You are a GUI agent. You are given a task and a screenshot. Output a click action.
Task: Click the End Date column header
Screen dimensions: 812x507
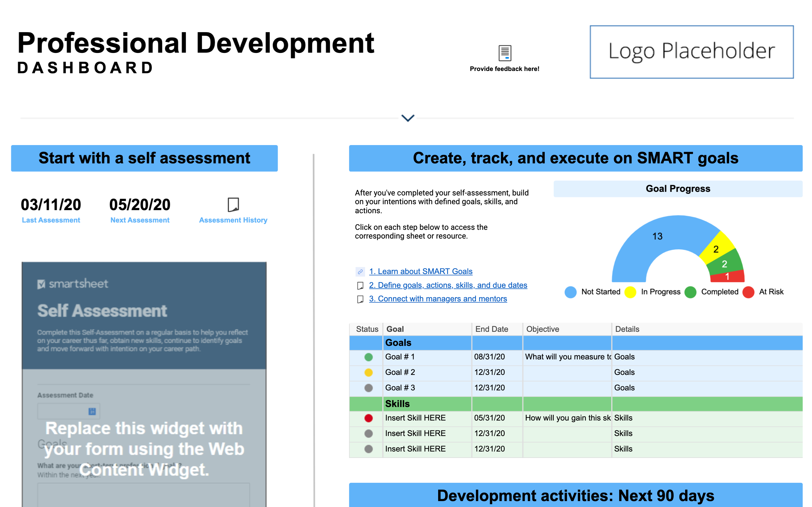491,329
